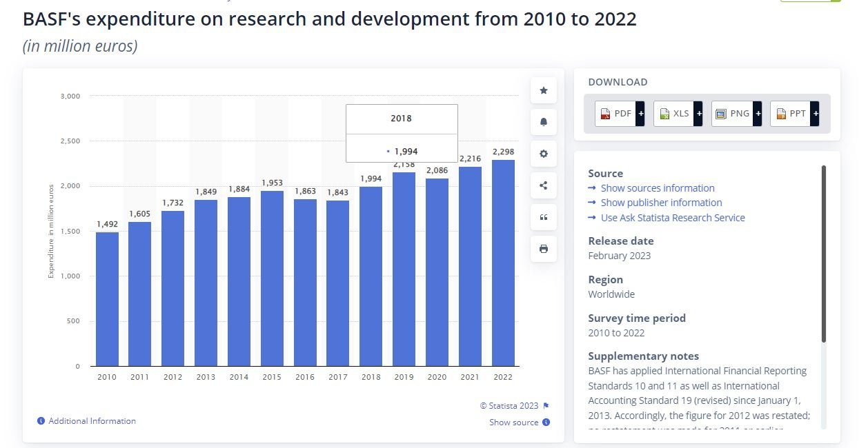Select the 2010 bar in chart
The height and width of the screenshot is (448, 868).
(107, 299)
